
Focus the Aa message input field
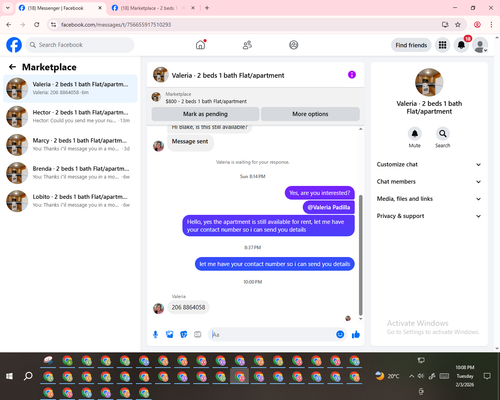pos(273,334)
